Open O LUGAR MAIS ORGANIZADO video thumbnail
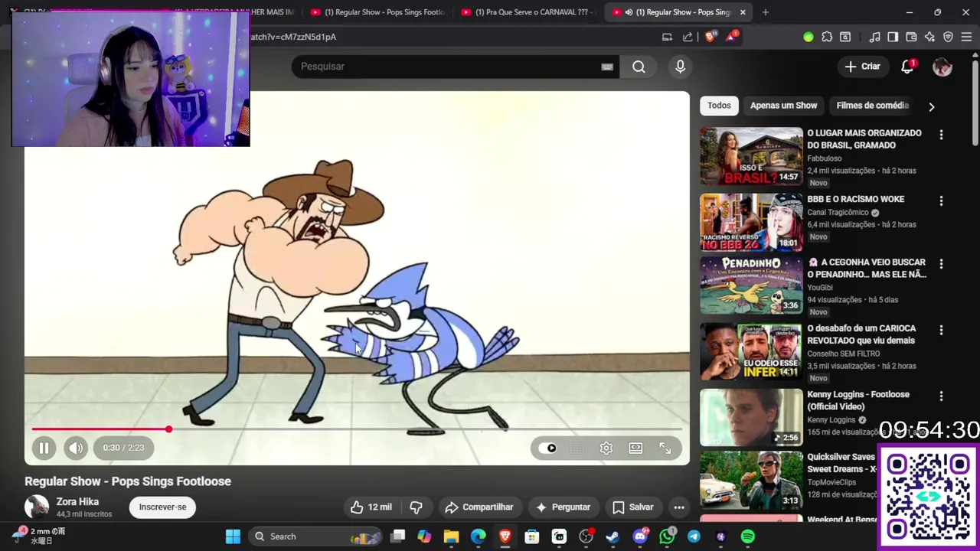Viewport: 980px width, 551px height. (751, 156)
